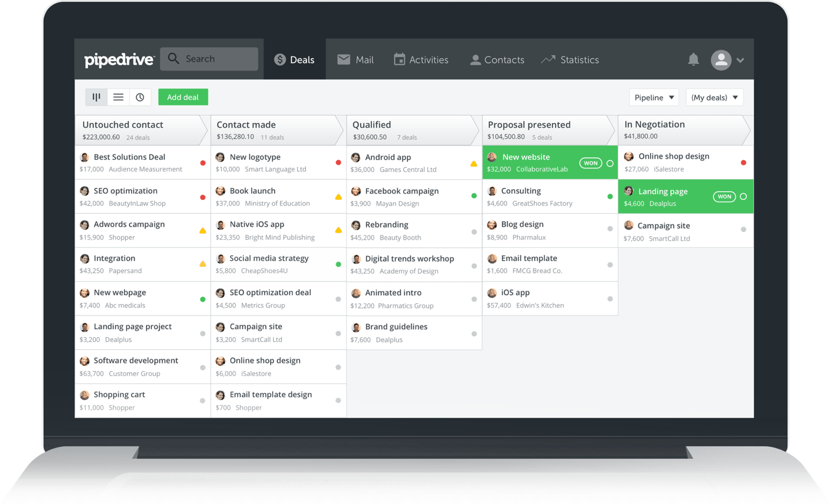
Task: Open the In Negotiation stage header
Action: [685, 131]
